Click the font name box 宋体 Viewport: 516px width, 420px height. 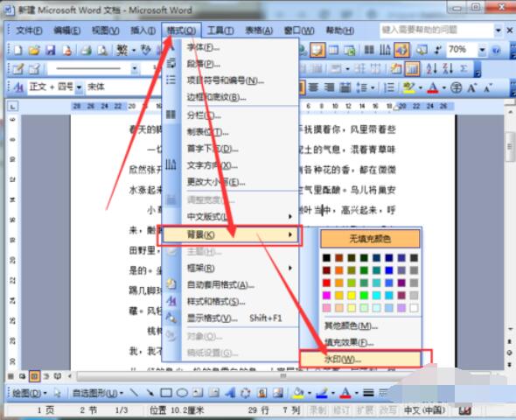tap(118, 87)
